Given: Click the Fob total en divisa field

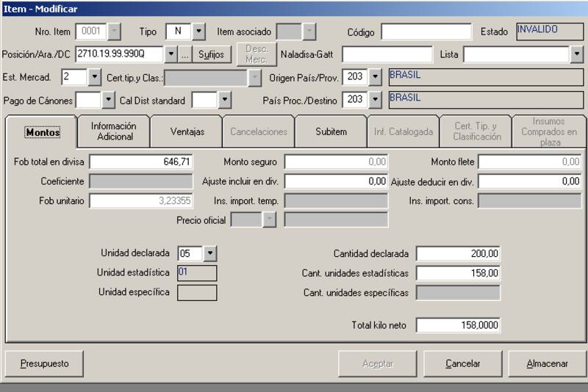Looking at the screenshot, I should 141,161.
